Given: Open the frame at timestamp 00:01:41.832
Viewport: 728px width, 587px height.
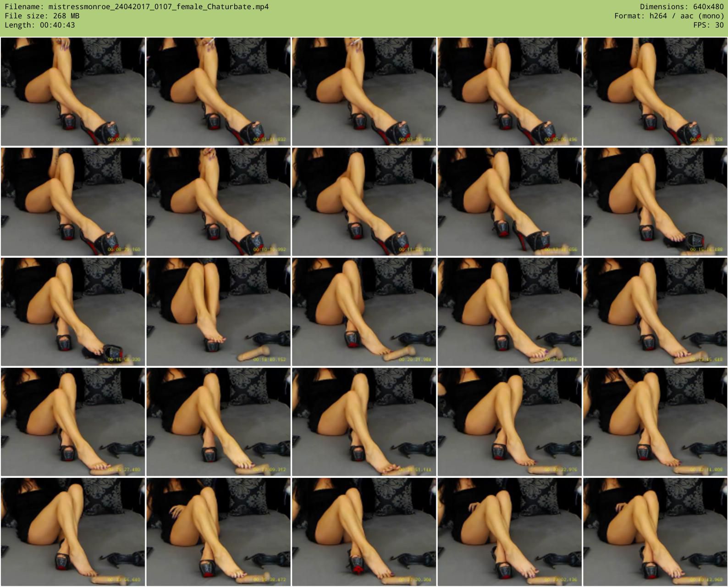Looking at the screenshot, I should pos(218,92).
